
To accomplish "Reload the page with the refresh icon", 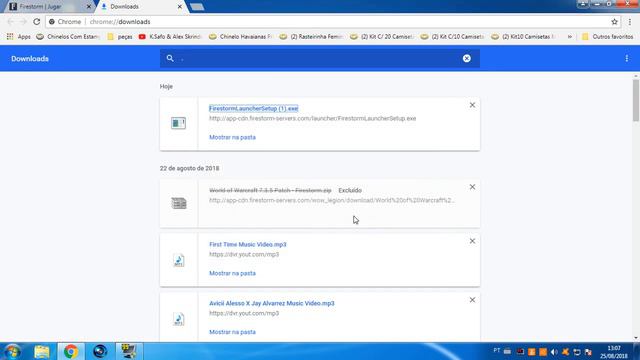I will pyautogui.click(x=37, y=22).
